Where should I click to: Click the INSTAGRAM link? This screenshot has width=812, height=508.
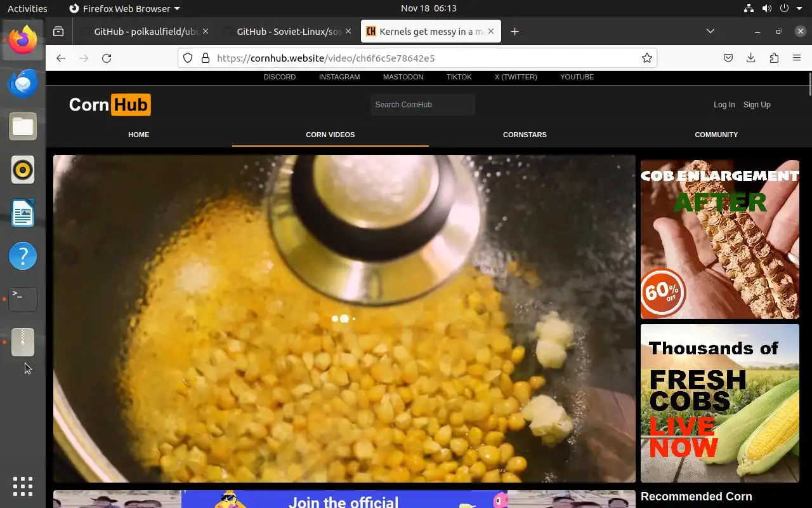pos(339,77)
